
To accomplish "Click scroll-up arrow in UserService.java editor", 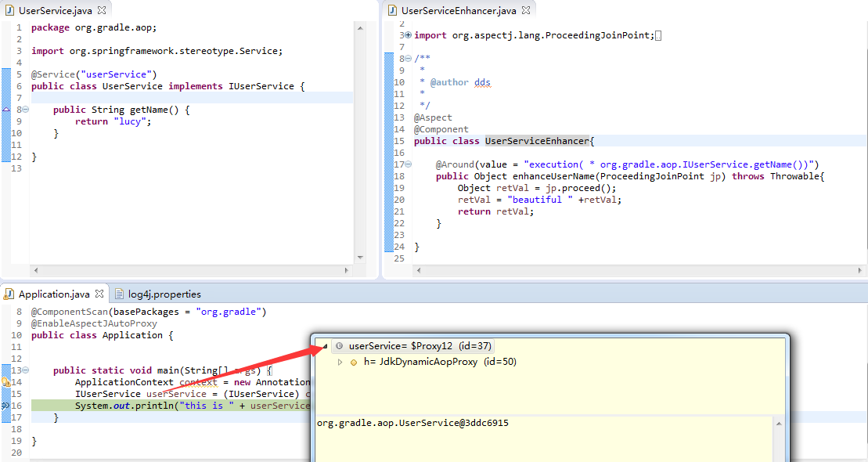I will point(360,28).
